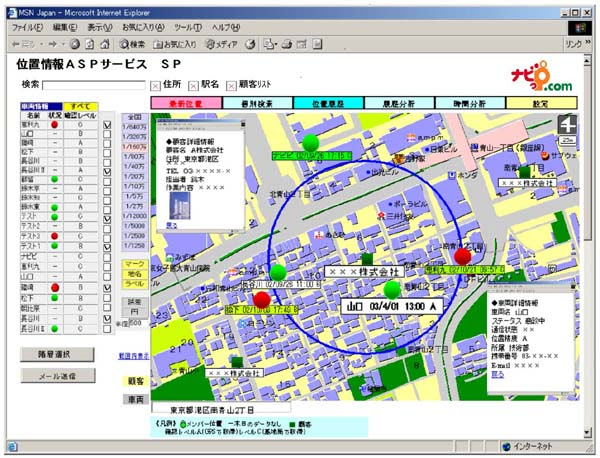Toggle the 住所 checkbox

point(155,86)
